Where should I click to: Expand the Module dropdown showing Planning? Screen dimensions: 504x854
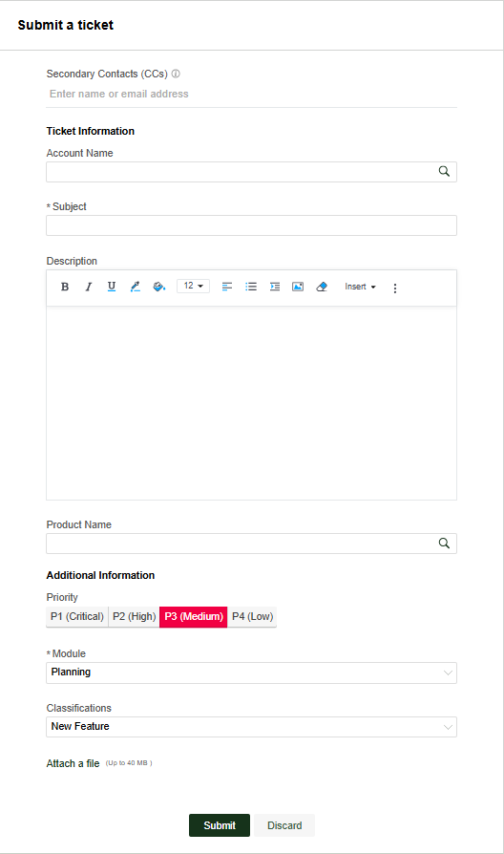tap(251, 673)
